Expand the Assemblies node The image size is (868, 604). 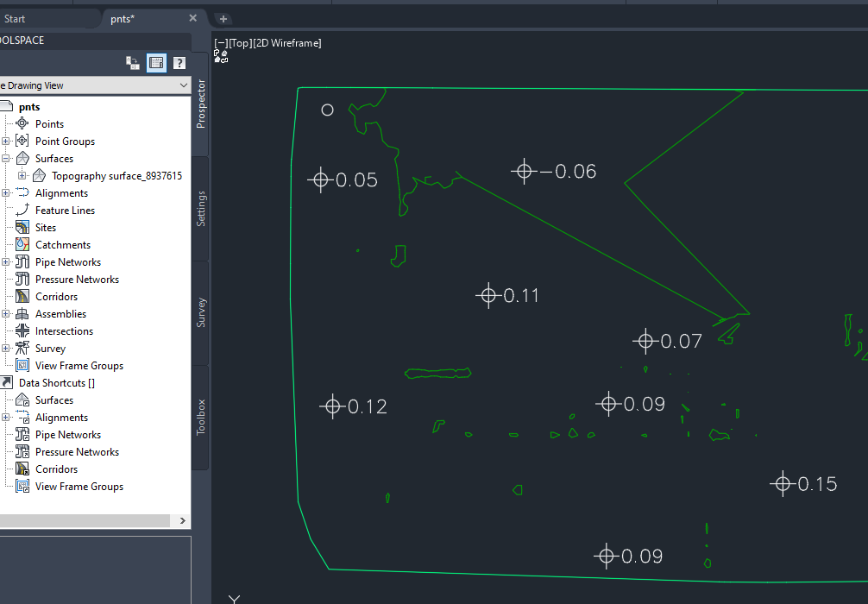pos(5,314)
